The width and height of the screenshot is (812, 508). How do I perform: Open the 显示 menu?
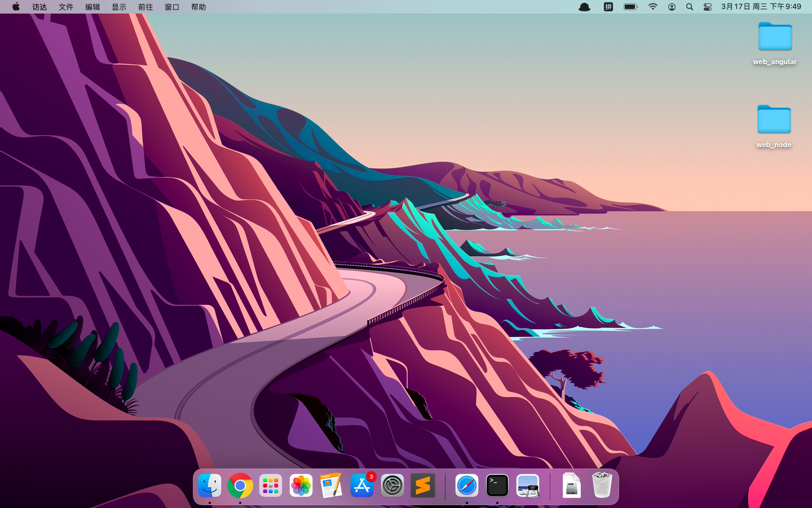(119, 7)
